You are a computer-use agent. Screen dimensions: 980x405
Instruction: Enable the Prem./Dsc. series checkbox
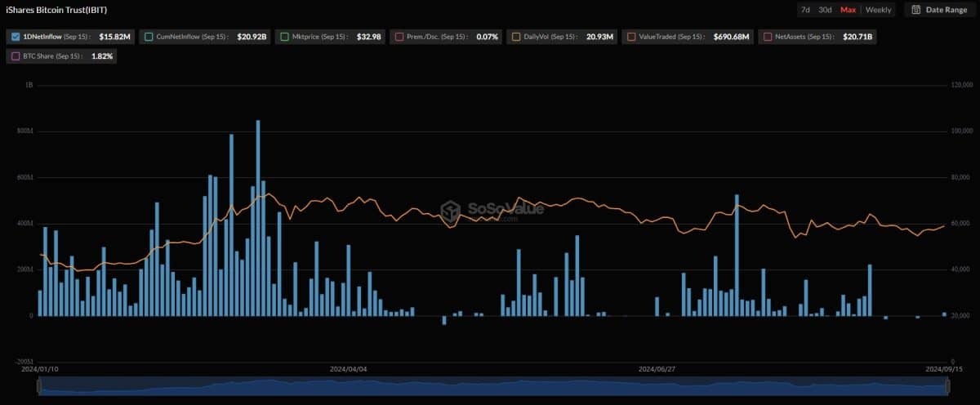click(399, 37)
